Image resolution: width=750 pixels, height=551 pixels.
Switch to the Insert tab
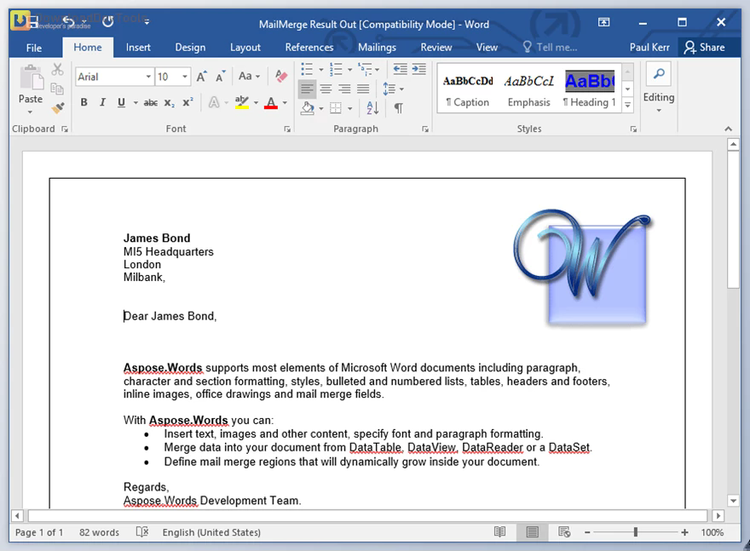point(138,47)
